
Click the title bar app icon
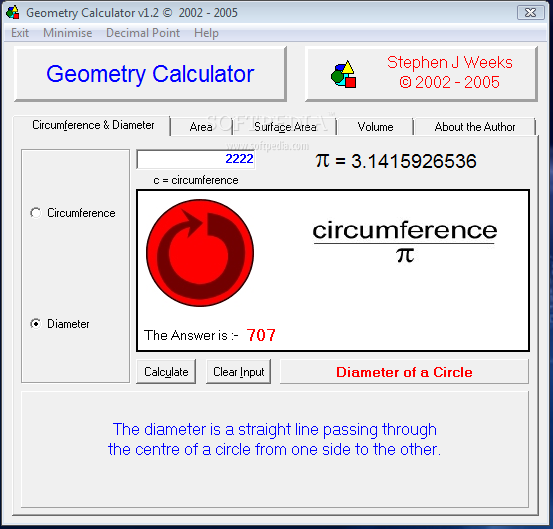tap(12, 12)
